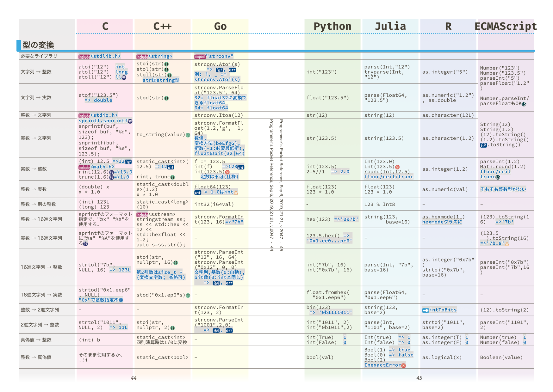
Task: Click the import badge before "strconv"
Action: [x=200, y=57]
